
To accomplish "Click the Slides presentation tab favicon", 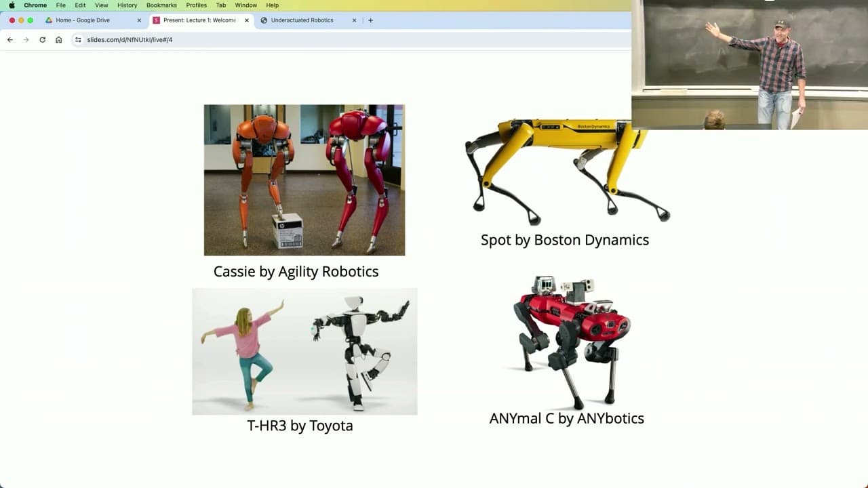I will coord(157,20).
